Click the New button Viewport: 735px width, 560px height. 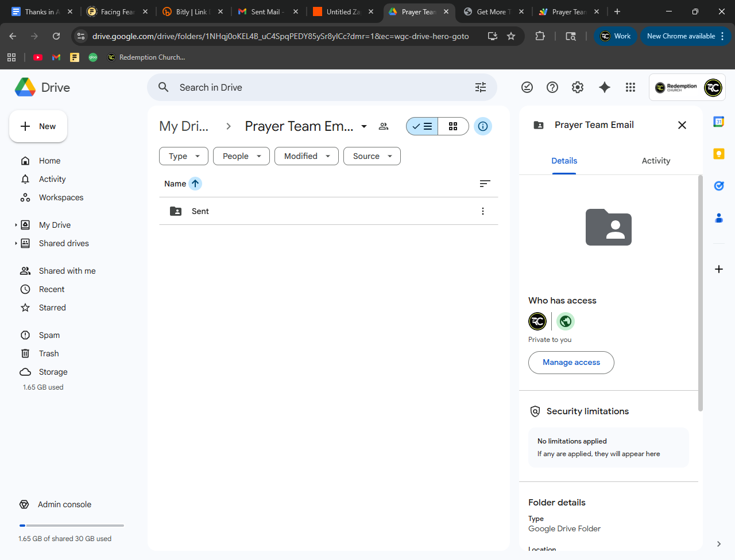pos(38,126)
